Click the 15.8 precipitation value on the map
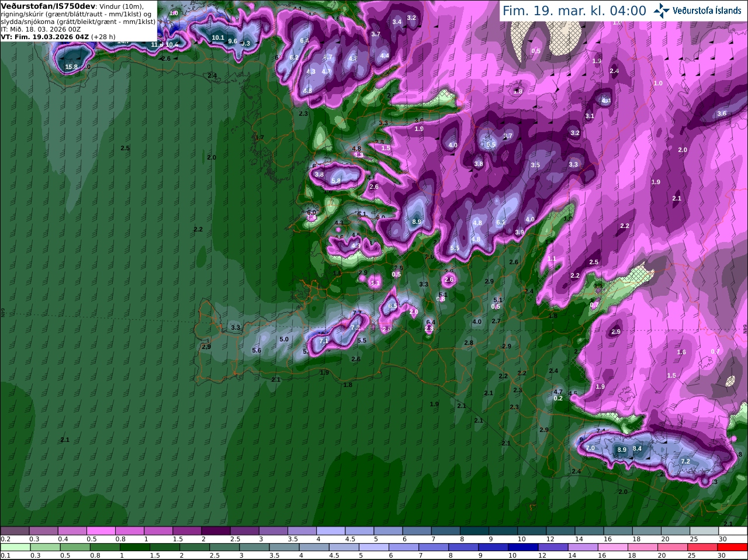Screen dimensions: 748x560 pos(71,67)
